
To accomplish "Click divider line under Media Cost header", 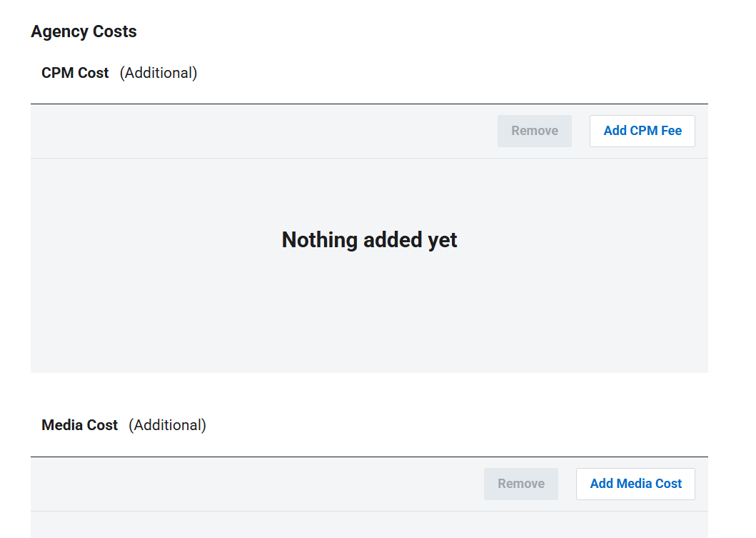I will [x=369, y=457].
